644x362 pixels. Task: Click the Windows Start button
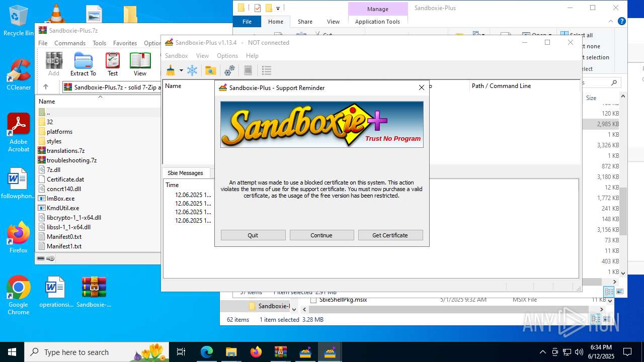[x=12, y=352]
